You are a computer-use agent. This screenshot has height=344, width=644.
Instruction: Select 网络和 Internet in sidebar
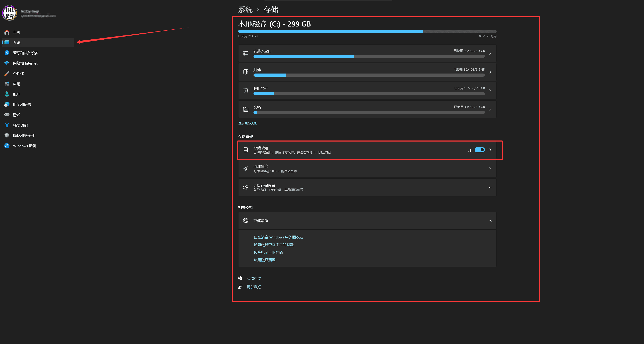coord(38,63)
